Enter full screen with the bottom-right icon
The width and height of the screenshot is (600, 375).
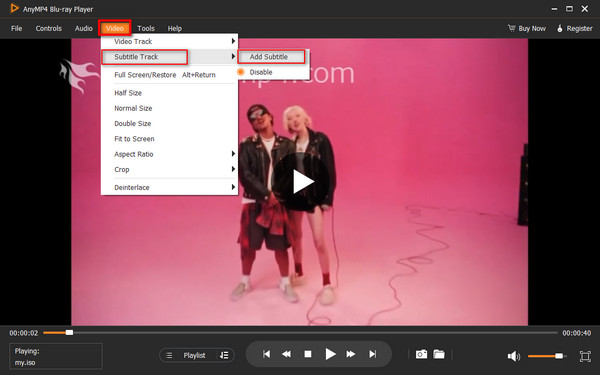(585, 356)
